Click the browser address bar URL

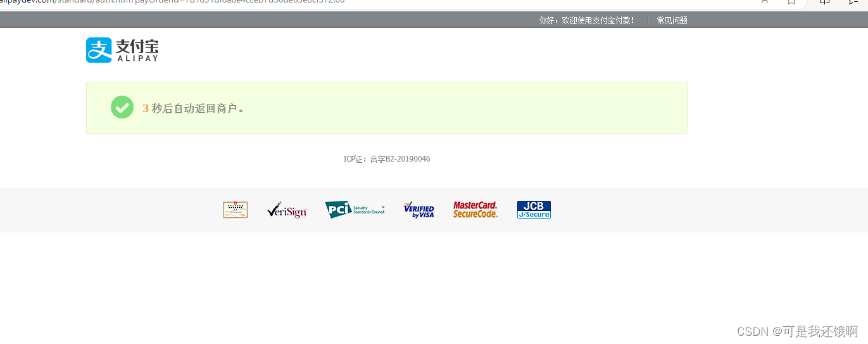pos(172,1)
